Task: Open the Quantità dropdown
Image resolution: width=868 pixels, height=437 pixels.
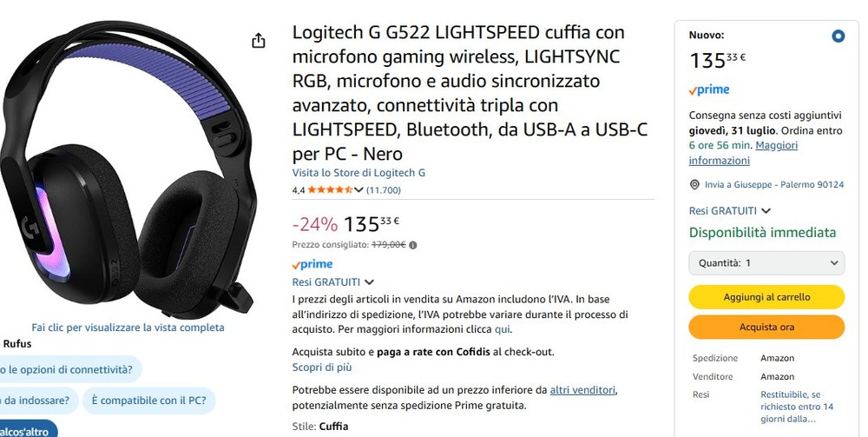Action: click(766, 263)
